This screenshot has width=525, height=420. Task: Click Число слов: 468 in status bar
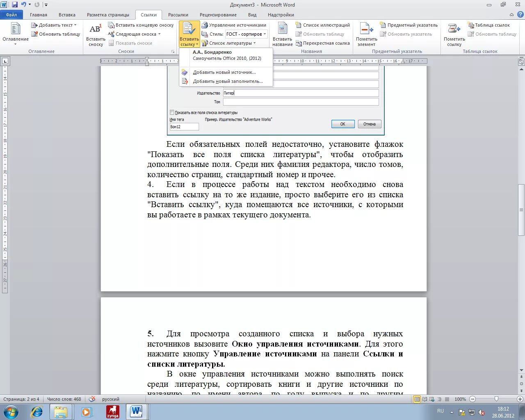[x=64, y=399]
